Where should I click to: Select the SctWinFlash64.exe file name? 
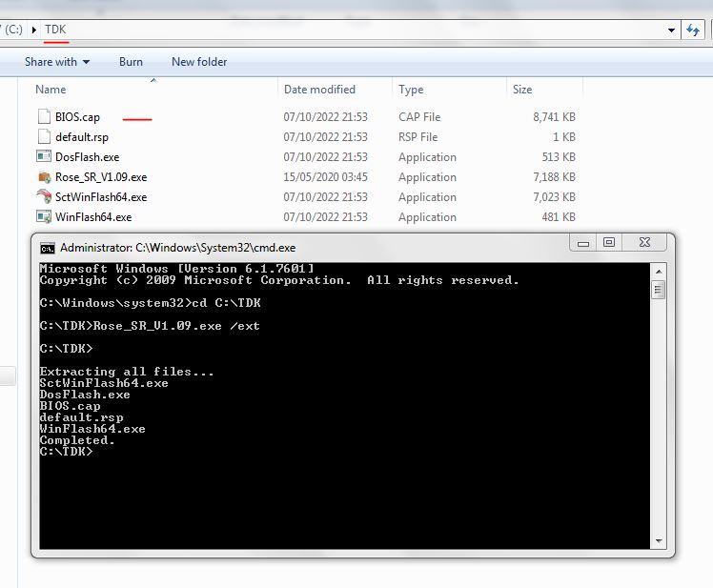[x=101, y=197]
